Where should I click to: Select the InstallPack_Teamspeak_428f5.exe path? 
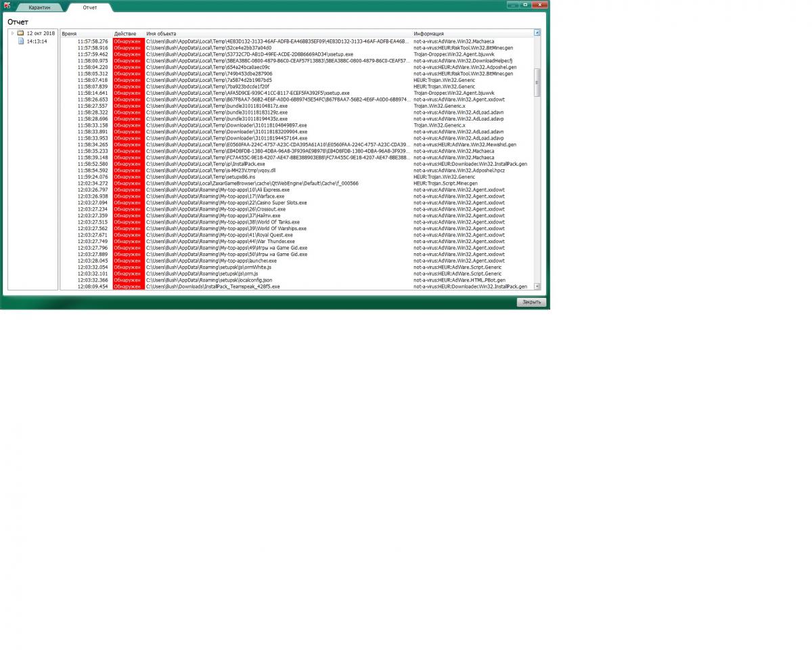point(213,286)
